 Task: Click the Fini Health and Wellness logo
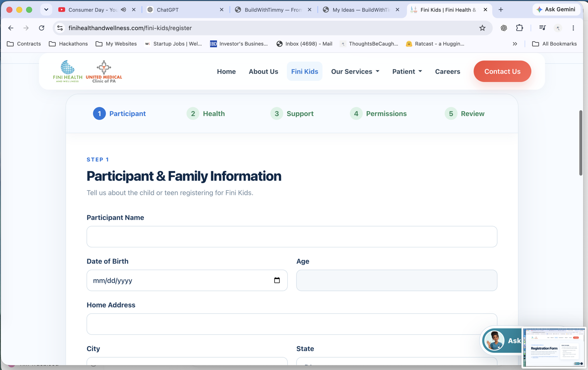pos(68,71)
